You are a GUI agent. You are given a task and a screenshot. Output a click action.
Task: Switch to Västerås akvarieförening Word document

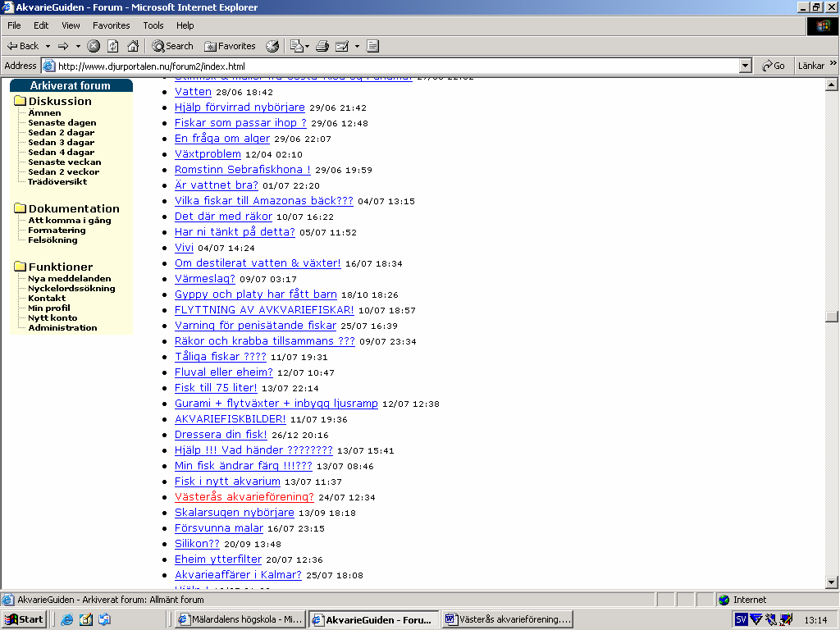(x=508, y=619)
